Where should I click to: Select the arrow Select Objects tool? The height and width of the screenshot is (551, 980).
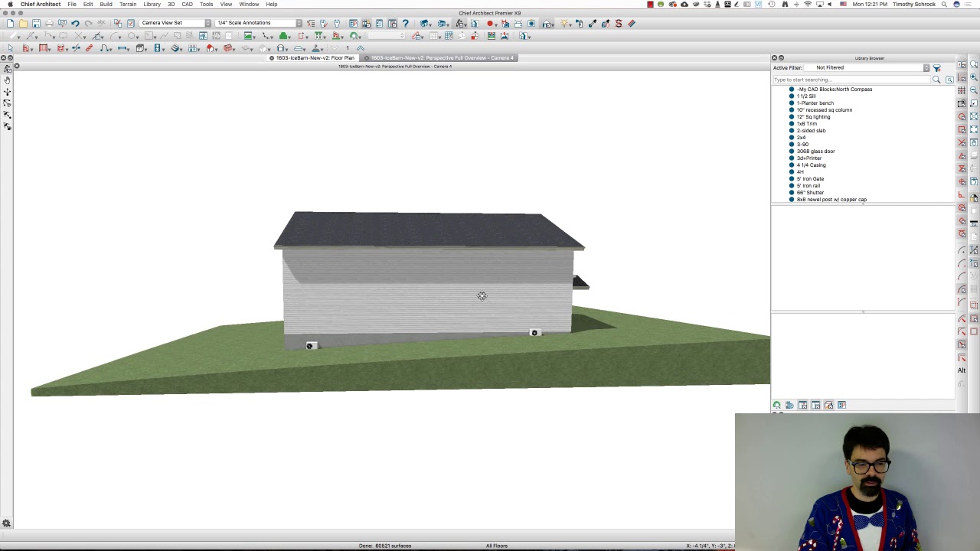point(10,48)
